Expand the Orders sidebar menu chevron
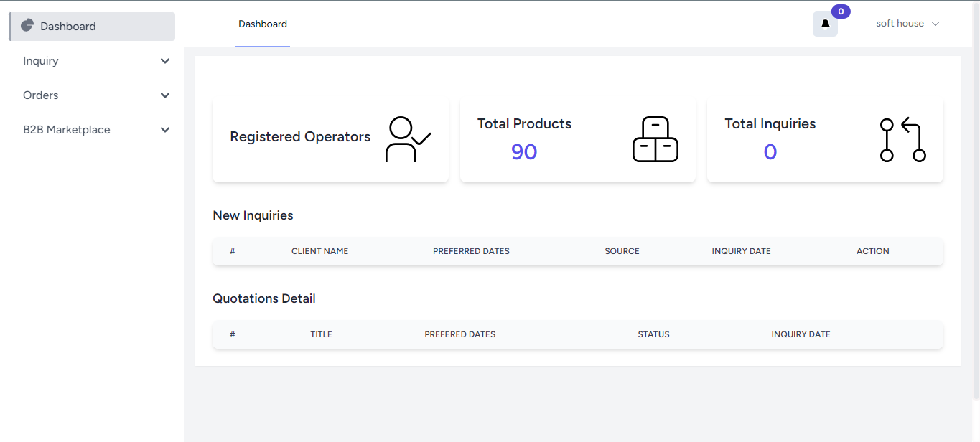This screenshot has height=442, width=980. click(165, 95)
